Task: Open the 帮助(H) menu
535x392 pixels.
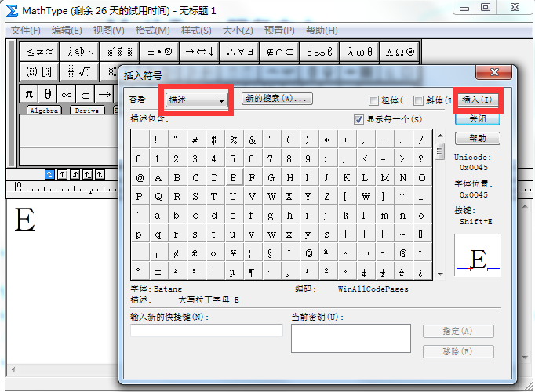Action: click(x=322, y=31)
